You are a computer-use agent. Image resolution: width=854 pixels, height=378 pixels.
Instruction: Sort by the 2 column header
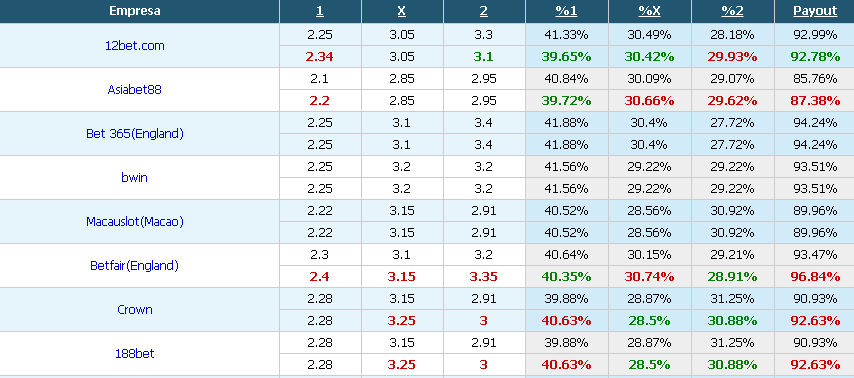pyautogui.click(x=484, y=11)
